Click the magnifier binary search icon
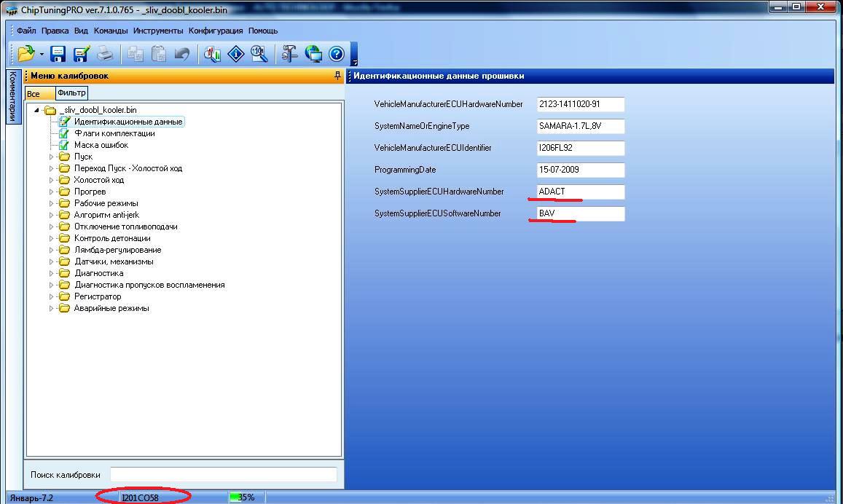This screenshot has width=843, height=504. (259, 54)
